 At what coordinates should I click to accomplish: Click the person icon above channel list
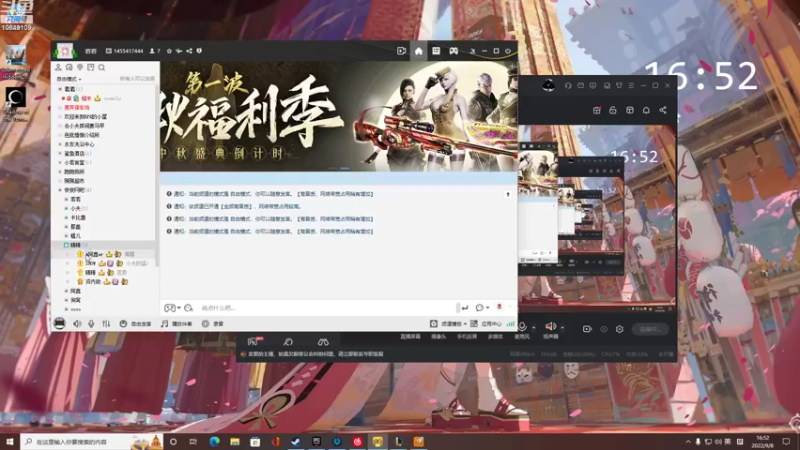[x=58, y=67]
